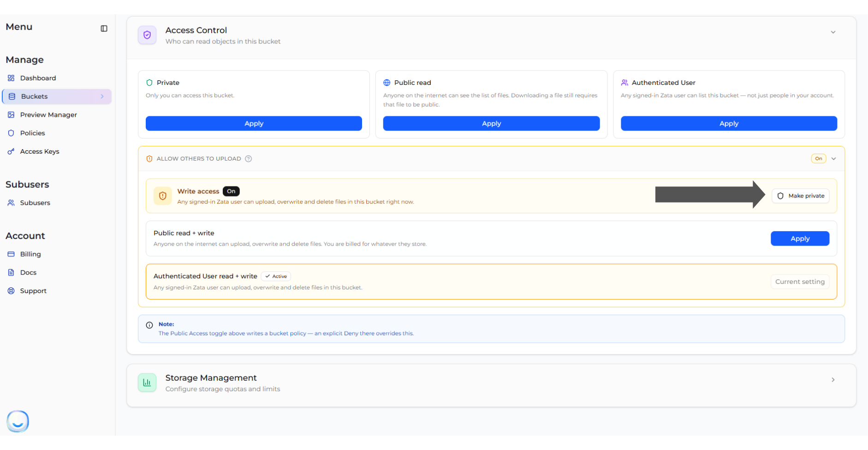This screenshot has width=868, height=450.
Task: Apply the Authenticated User setting
Action: 729,123
